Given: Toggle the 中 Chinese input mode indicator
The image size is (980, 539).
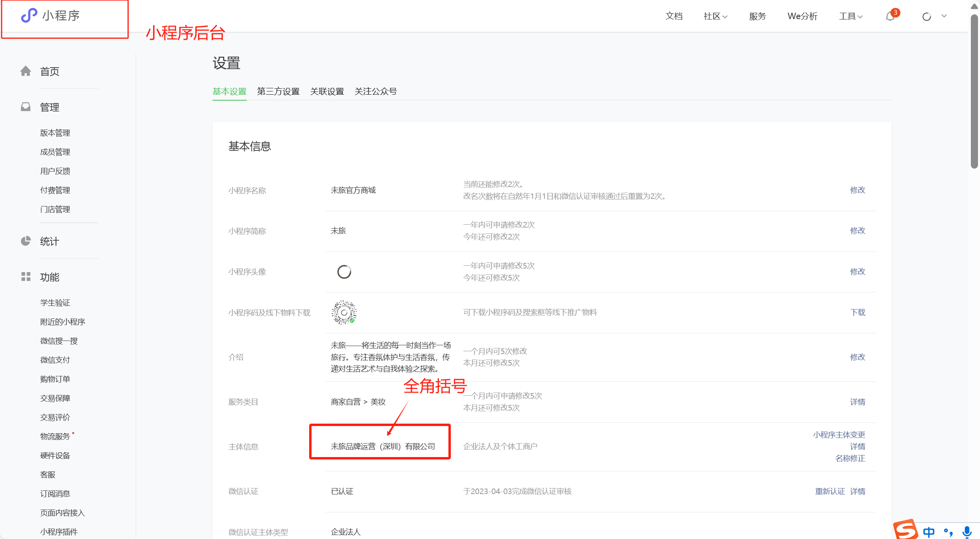Looking at the screenshot, I should click(x=929, y=532).
